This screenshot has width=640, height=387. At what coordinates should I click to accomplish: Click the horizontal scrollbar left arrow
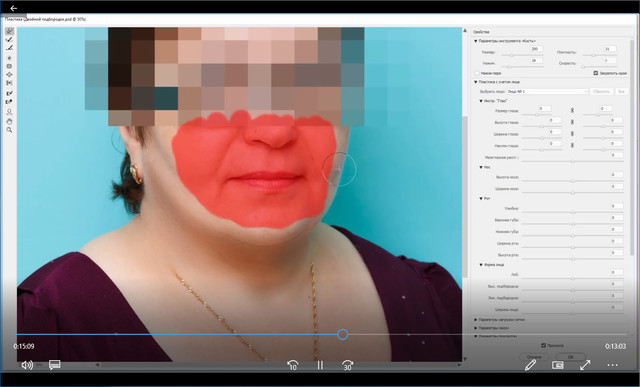click(x=97, y=365)
